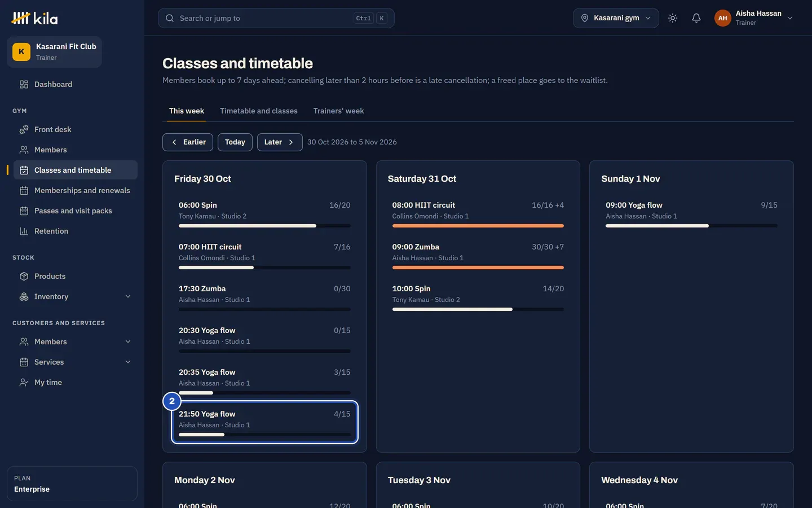Click the Retention chart icon
The image size is (812, 508).
(x=24, y=231)
